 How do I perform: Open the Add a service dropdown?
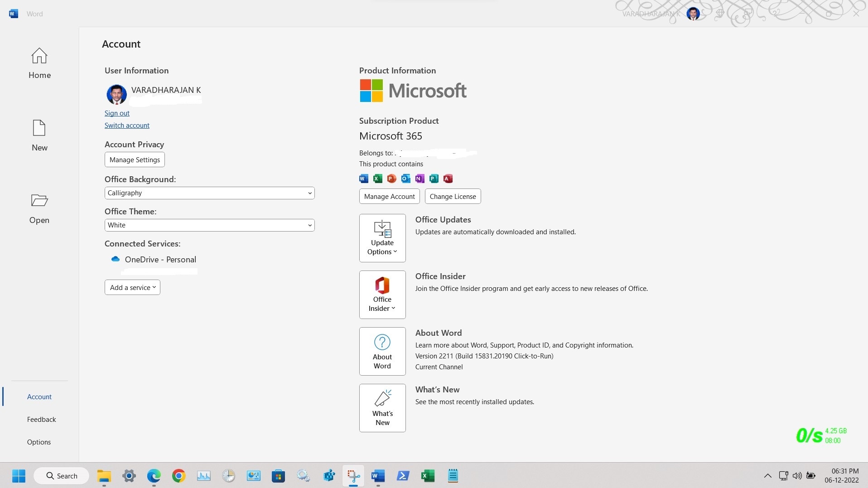coord(132,287)
